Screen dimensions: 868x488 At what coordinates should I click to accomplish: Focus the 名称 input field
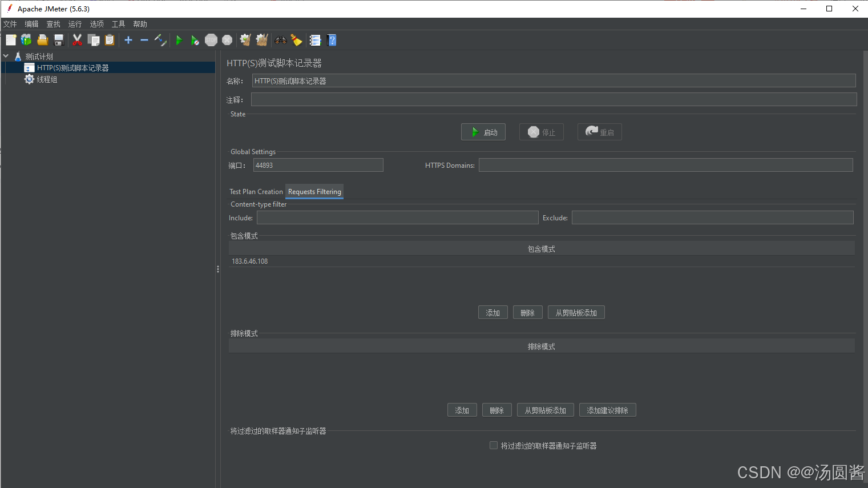(554, 80)
